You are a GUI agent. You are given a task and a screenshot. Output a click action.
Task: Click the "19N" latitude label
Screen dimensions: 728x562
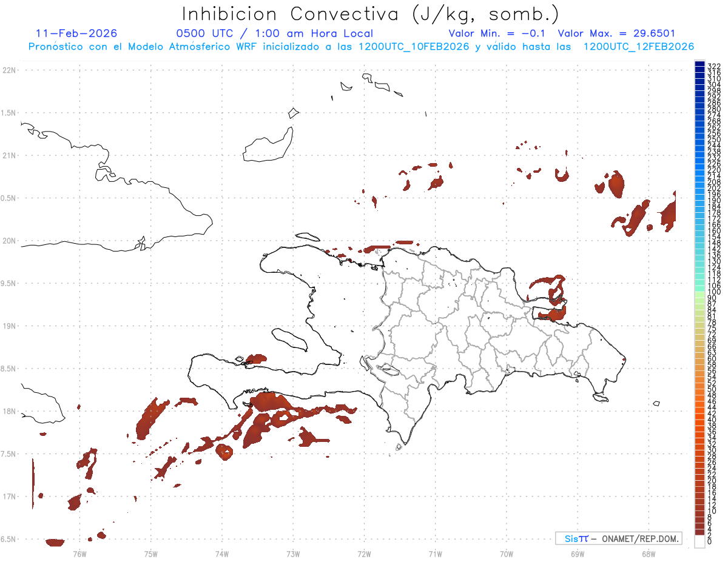pyautogui.click(x=8, y=326)
